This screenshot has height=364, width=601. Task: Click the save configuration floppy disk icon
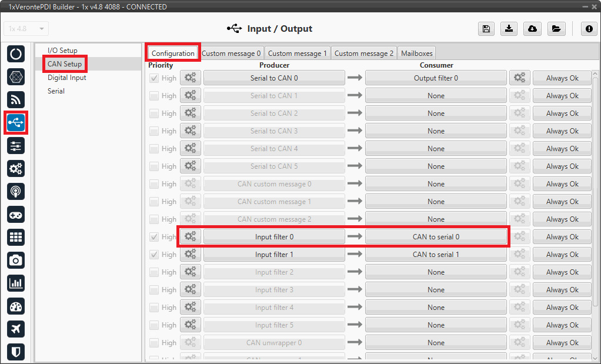click(x=486, y=29)
